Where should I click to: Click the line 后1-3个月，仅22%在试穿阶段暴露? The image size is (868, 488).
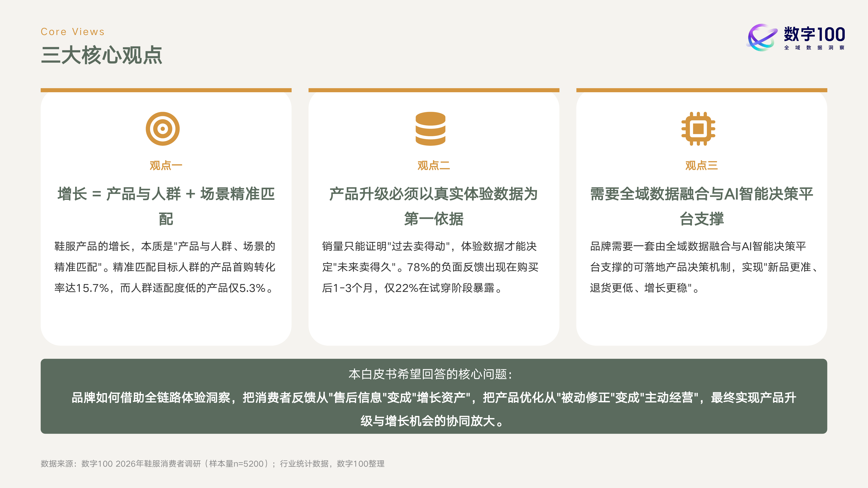click(412, 288)
